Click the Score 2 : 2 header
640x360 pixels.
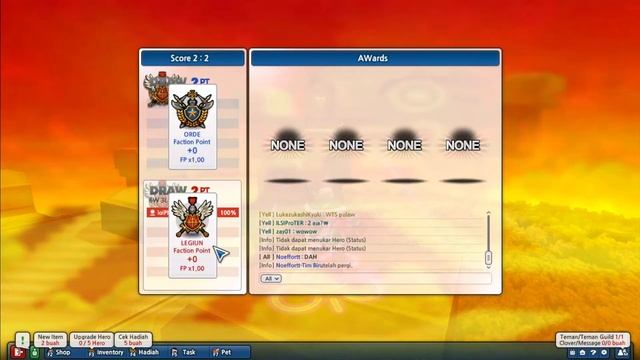pos(193,58)
